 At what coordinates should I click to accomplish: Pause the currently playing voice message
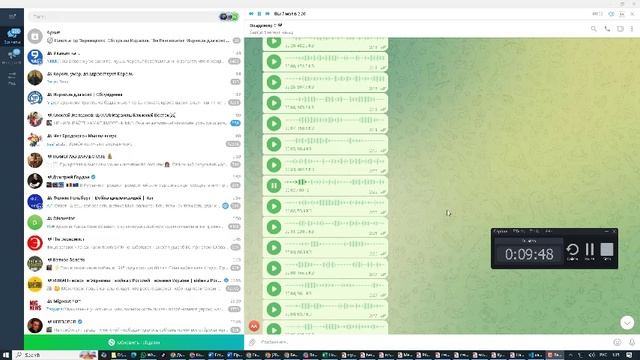[x=274, y=186]
